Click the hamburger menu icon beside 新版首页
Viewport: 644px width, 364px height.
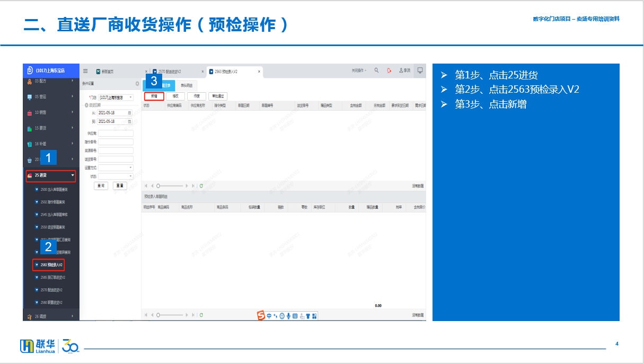coord(85,71)
